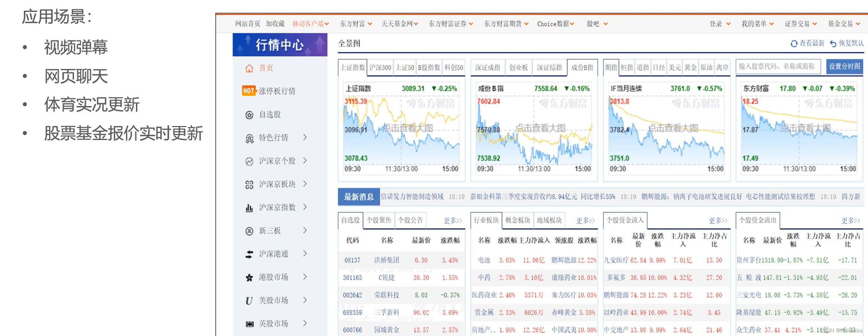Click the HOT badge for 涨停板行情
The image size is (868, 336).
pyautogui.click(x=249, y=91)
